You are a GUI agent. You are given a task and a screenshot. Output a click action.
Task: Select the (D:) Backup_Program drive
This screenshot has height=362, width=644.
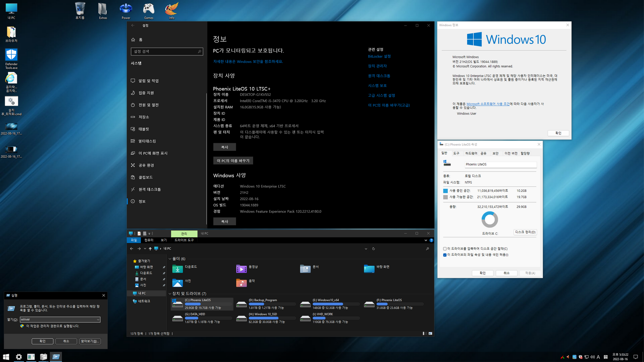[265, 304]
